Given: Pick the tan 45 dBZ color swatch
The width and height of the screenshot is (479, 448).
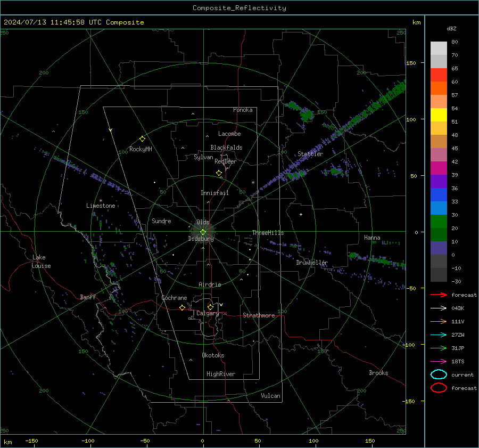Looking at the screenshot, I should 439,142.
